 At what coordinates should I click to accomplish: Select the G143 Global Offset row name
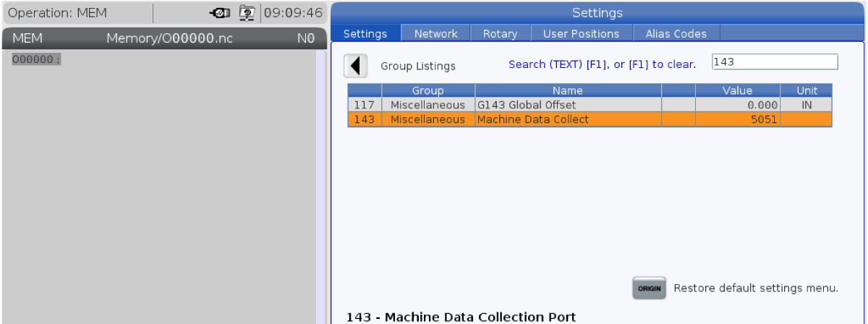568,105
